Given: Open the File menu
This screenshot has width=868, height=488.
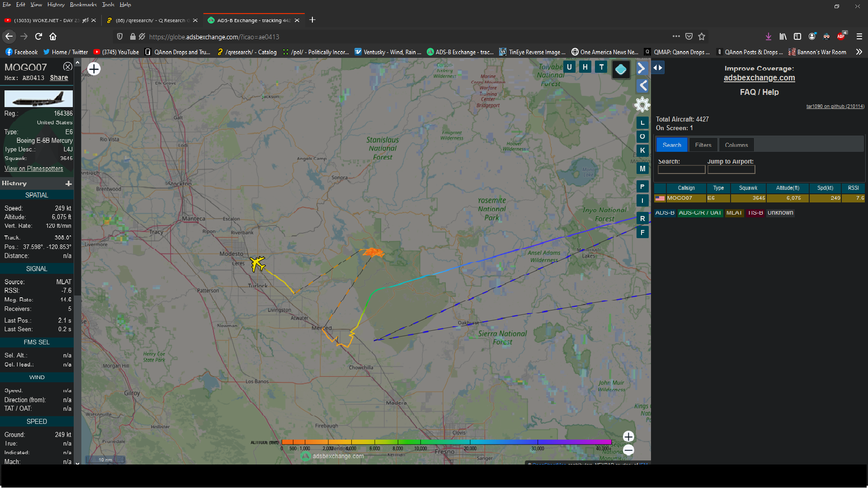Looking at the screenshot, I should (7, 5).
